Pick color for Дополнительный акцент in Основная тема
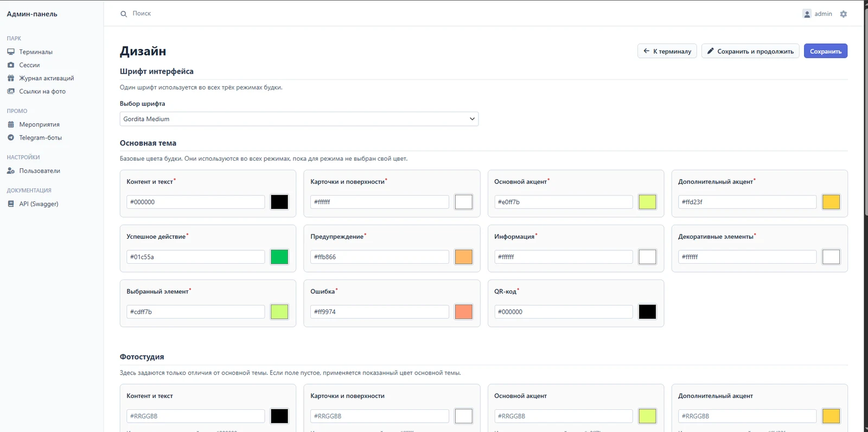Image resolution: width=868 pixels, height=432 pixels. tap(831, 202)
